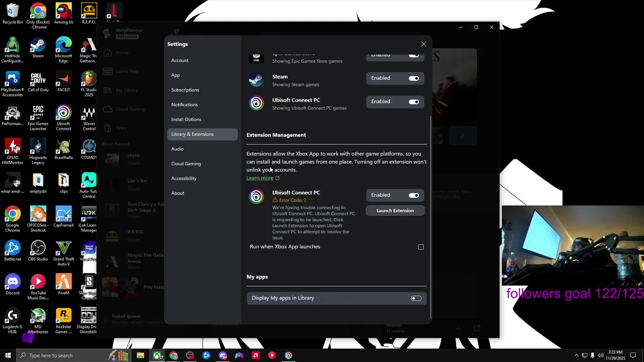Close the Settings dialog with X
The height and width of the screenshot is (362, 644).
(424, 44)
